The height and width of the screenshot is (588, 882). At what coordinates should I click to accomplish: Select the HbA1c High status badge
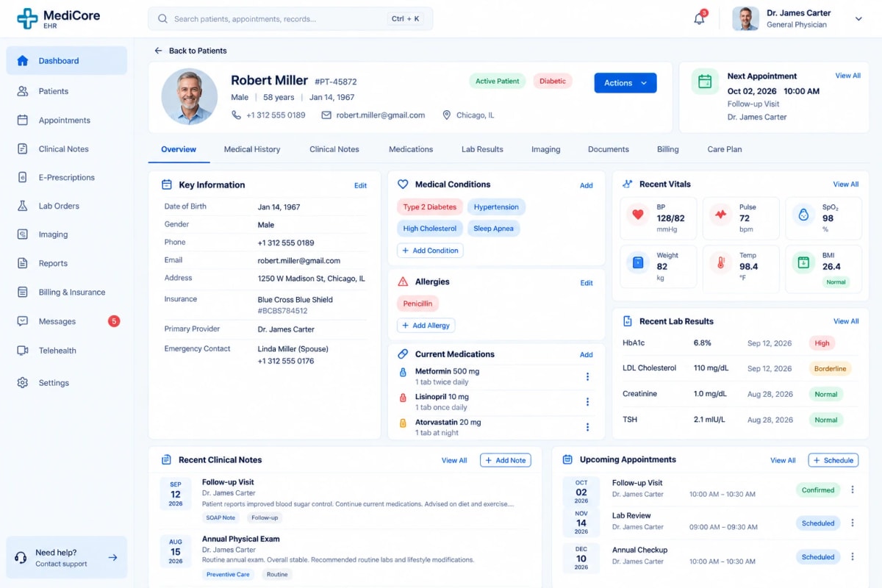point(822,343)
